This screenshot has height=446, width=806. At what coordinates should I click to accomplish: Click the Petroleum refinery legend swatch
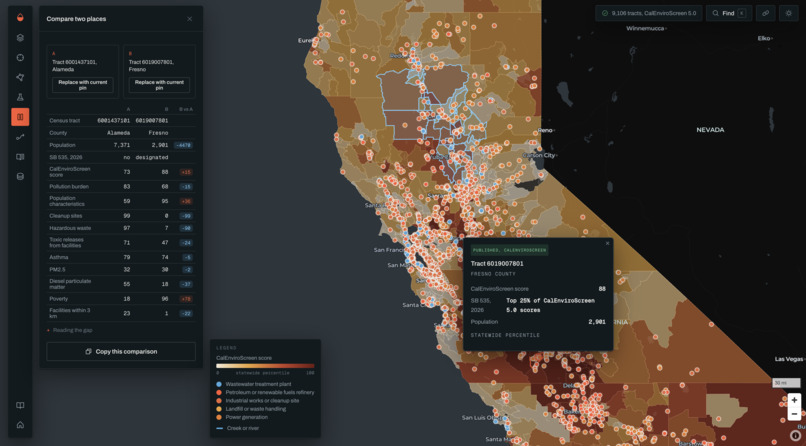(219, 393)
